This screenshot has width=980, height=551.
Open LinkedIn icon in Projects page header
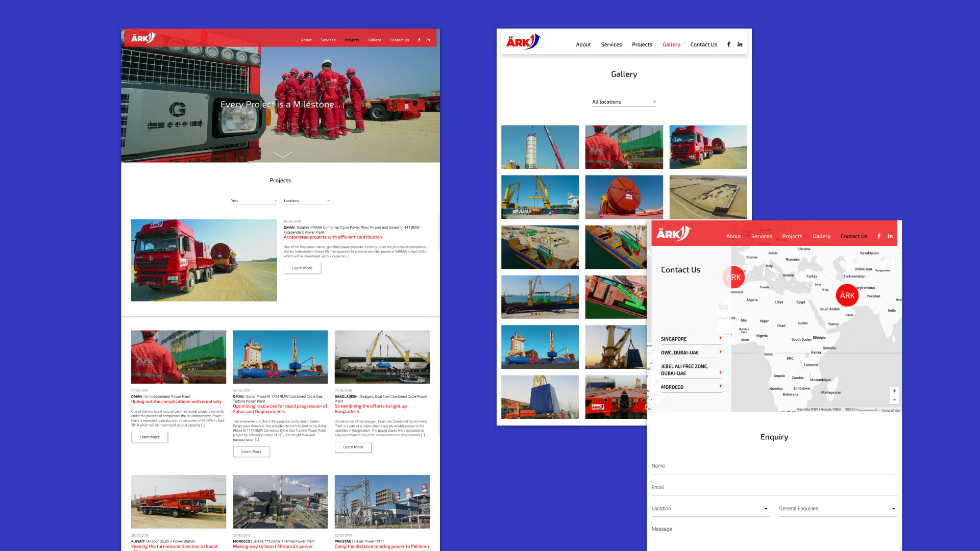pyautogui.click(x=428, y=40)
